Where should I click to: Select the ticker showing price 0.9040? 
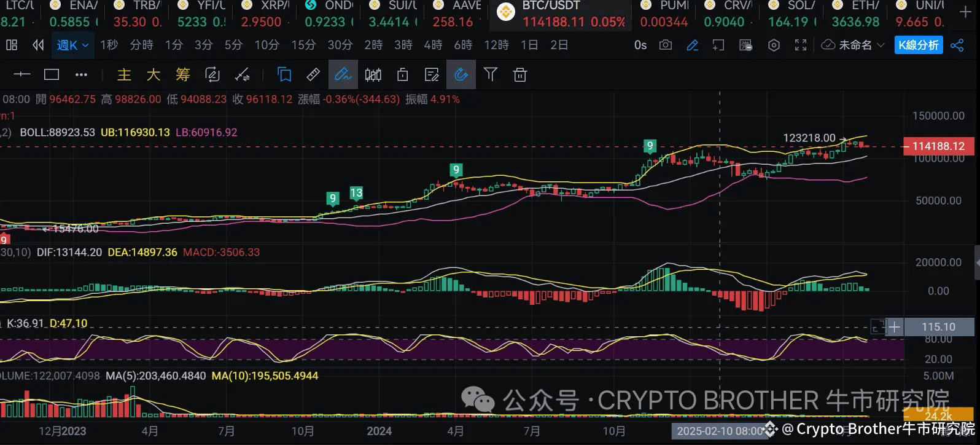pyautogui.click(x=728, y=14)
